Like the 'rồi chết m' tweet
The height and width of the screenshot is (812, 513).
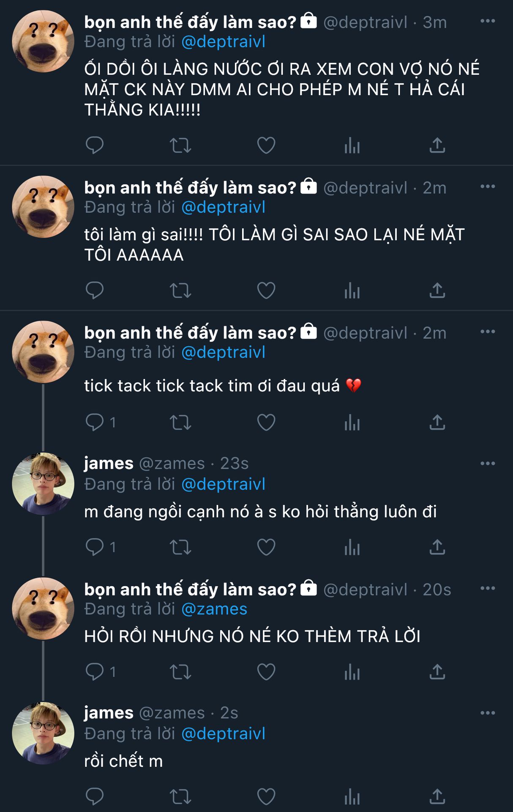[x=266, y=797]
